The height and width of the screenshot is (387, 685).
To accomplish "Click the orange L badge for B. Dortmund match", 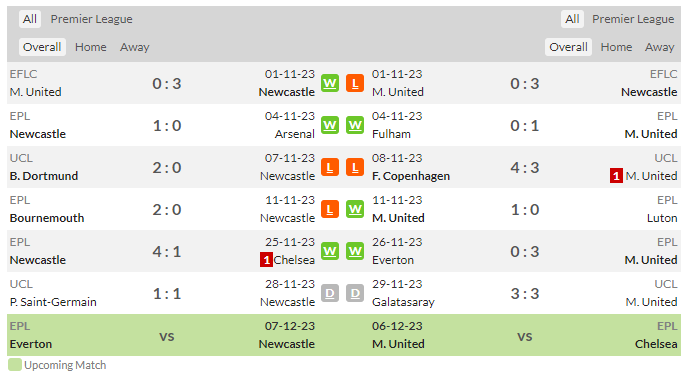I will click(x=330, y=167).
